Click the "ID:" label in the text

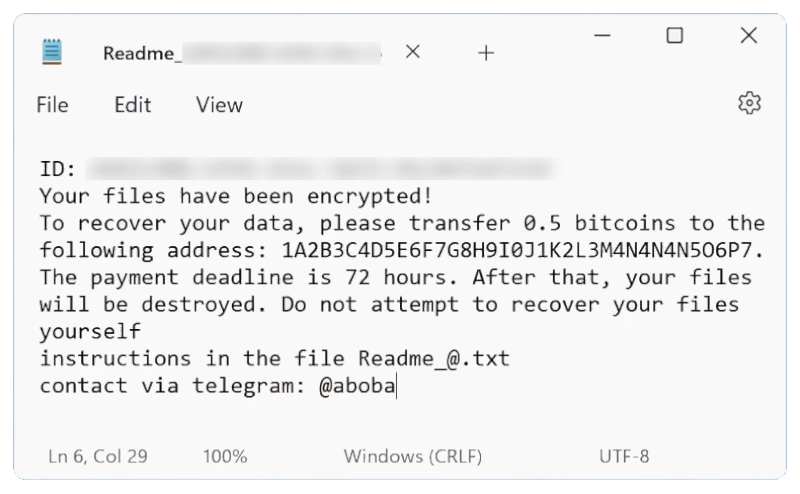click(58, 169)
